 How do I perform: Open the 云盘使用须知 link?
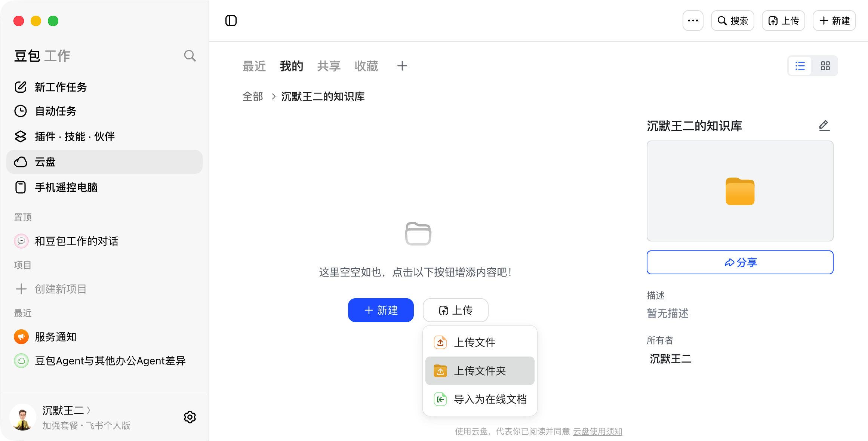point(598,431)
